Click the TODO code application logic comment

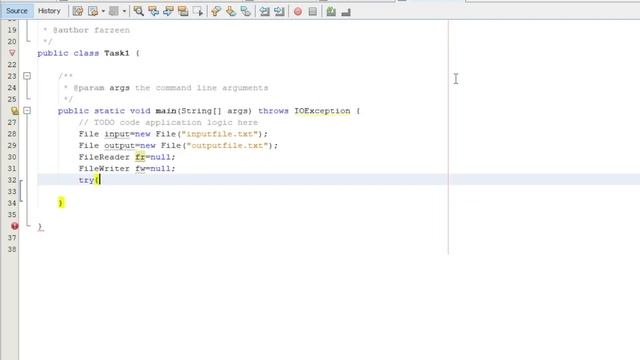168,122
